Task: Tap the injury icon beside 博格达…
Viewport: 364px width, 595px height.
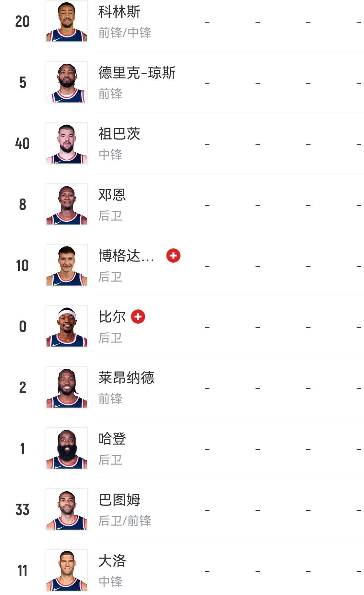Action: [x=173, y=256]
